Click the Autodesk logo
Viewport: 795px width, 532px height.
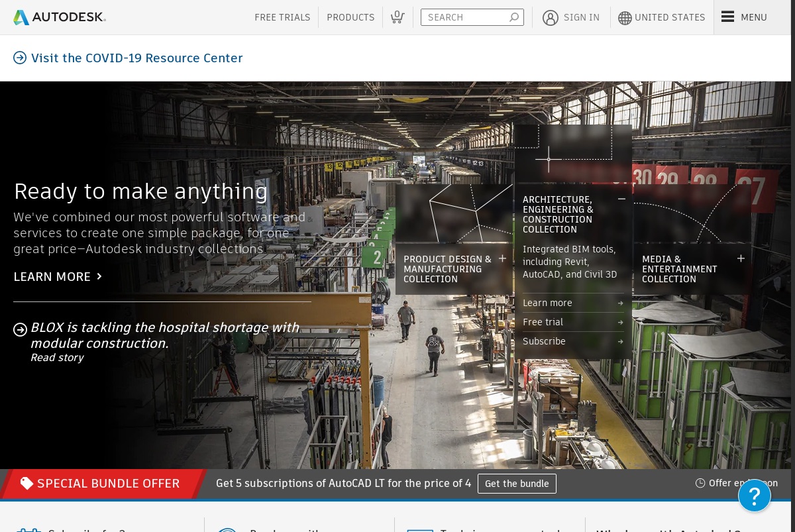pyautogui.click(x=60, y=17)
